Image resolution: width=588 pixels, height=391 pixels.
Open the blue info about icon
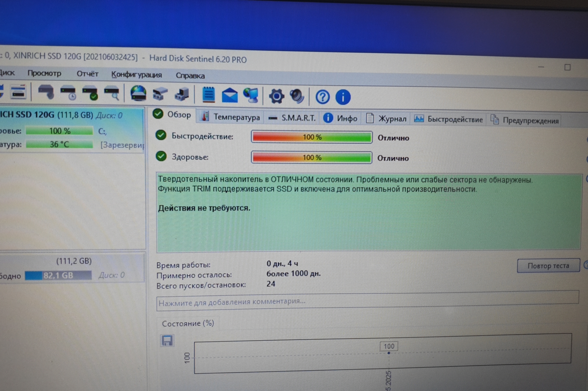[x=343, y=97]
